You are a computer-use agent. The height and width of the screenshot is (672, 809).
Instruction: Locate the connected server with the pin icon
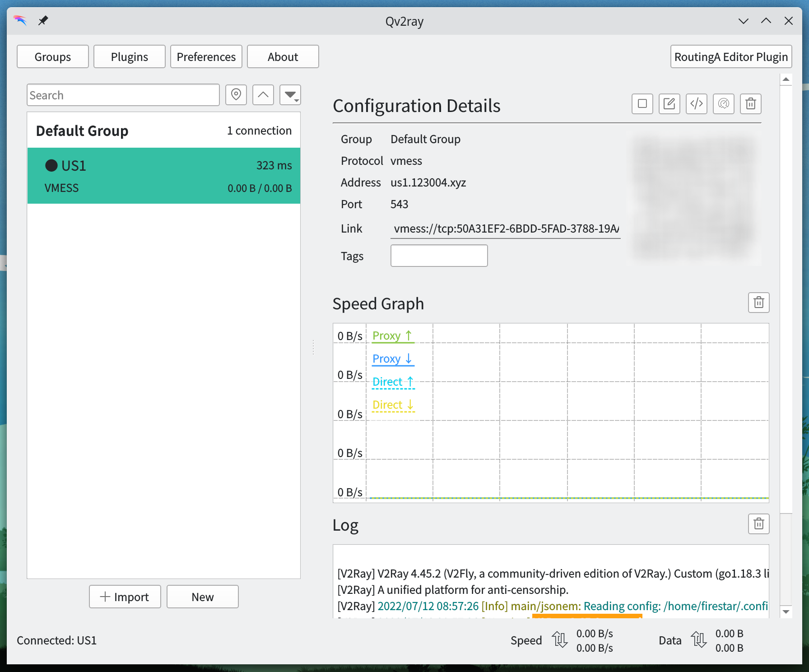(x=236, y=95)
